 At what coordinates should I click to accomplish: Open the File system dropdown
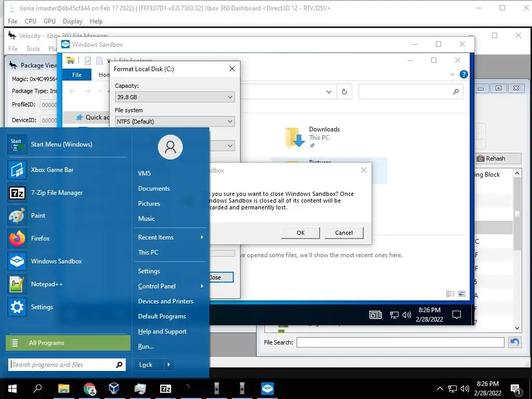click(x=175, y=122)
